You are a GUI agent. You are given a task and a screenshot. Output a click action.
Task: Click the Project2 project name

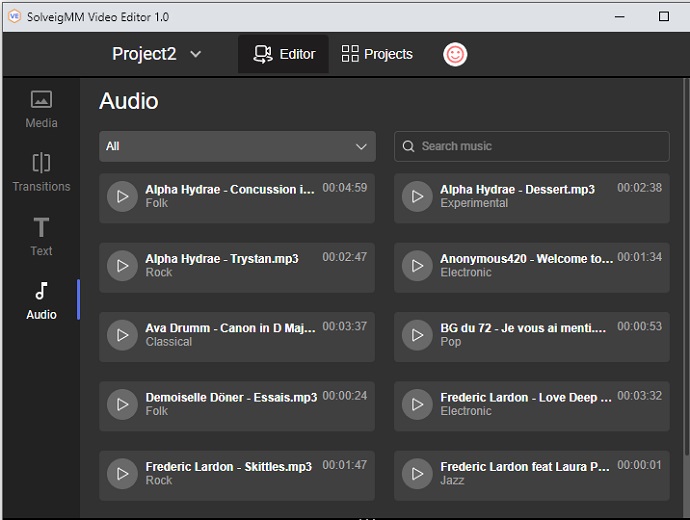(144, 54)
